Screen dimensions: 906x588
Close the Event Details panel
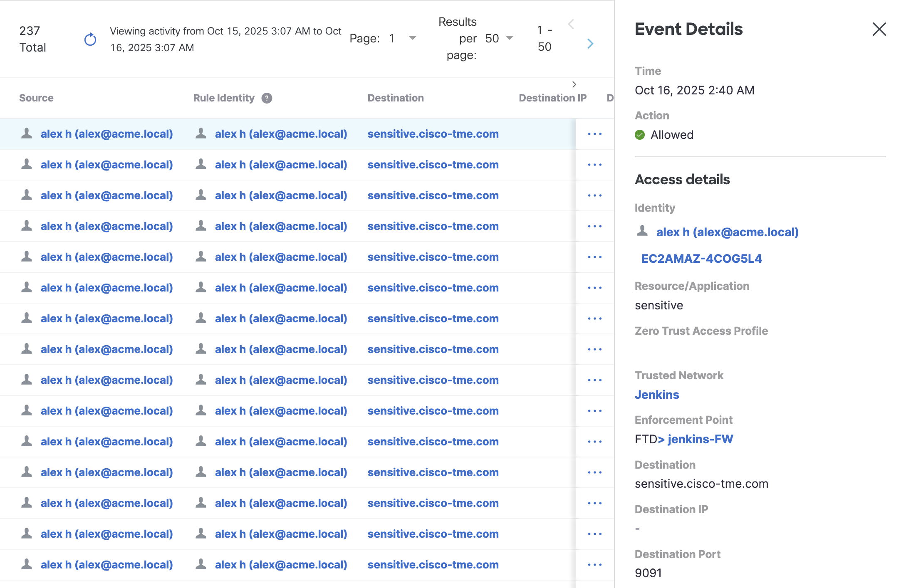(879, 29)
